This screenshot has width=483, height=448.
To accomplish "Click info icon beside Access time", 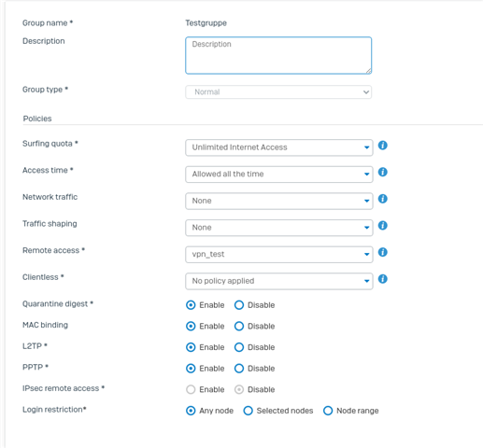I will pyautogui.click(x=382, y=172).
